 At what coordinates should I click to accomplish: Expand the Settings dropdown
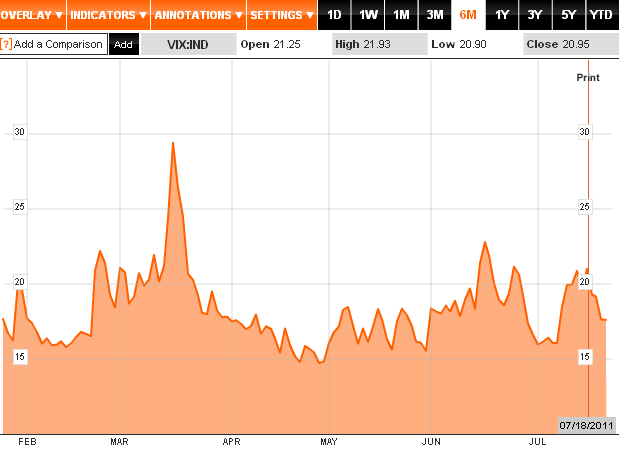pyautogui.click(x=281, y=15)
